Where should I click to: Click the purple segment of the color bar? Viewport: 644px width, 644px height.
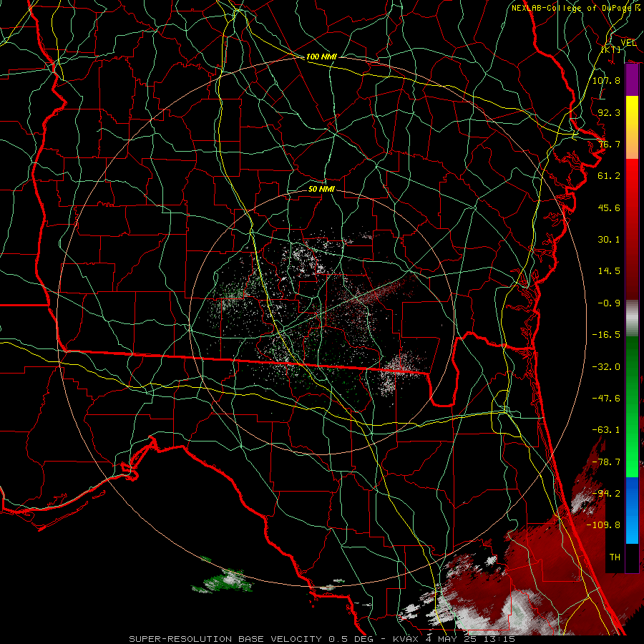click(632, 80)
